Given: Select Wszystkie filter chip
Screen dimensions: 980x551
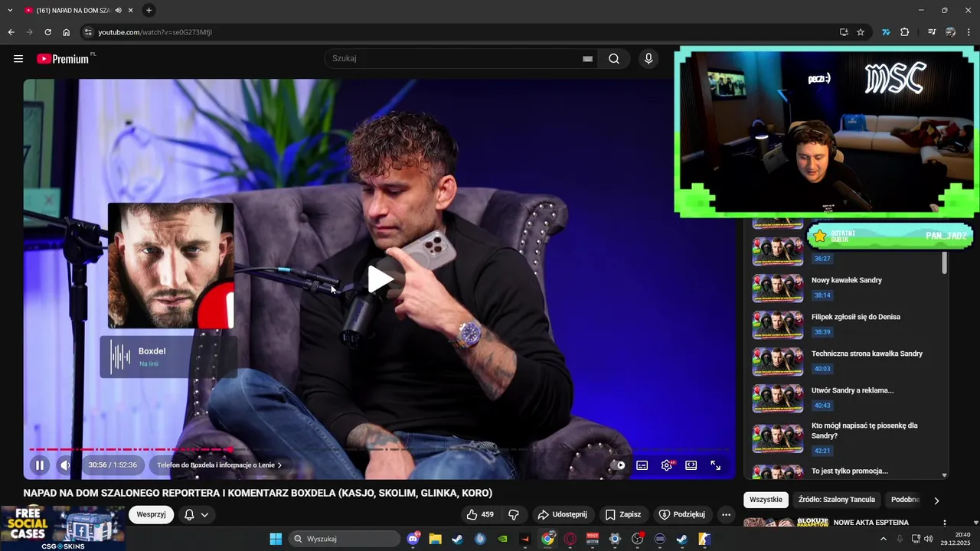Looking at the screenshot, I should point(766,500).
